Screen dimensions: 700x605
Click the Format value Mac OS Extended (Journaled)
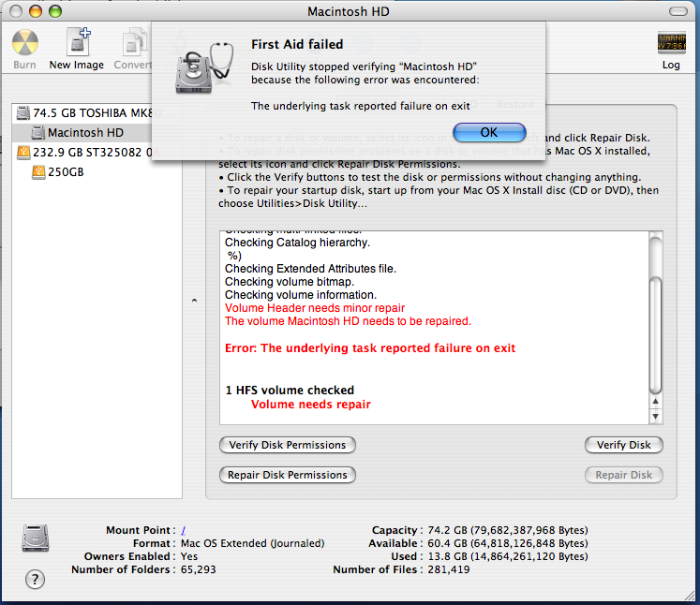click(x=253, y=543)
